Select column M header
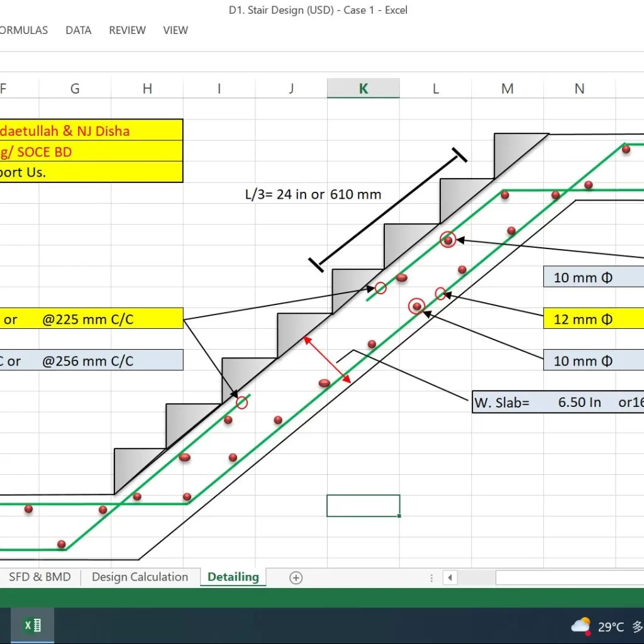Image resolution: width=644 pixels, height=644 pixels. [x=508, y=88]
